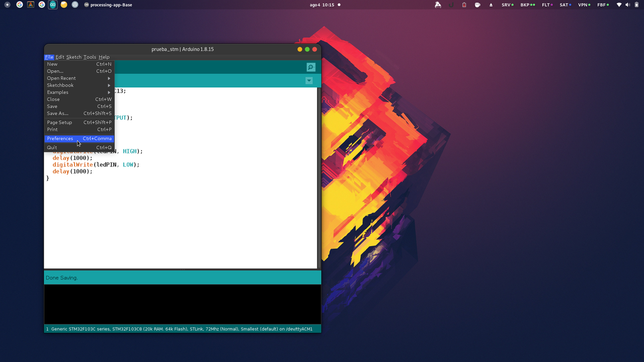Click Save in the File menu
644x362 pixels.
tap(79, 106)
